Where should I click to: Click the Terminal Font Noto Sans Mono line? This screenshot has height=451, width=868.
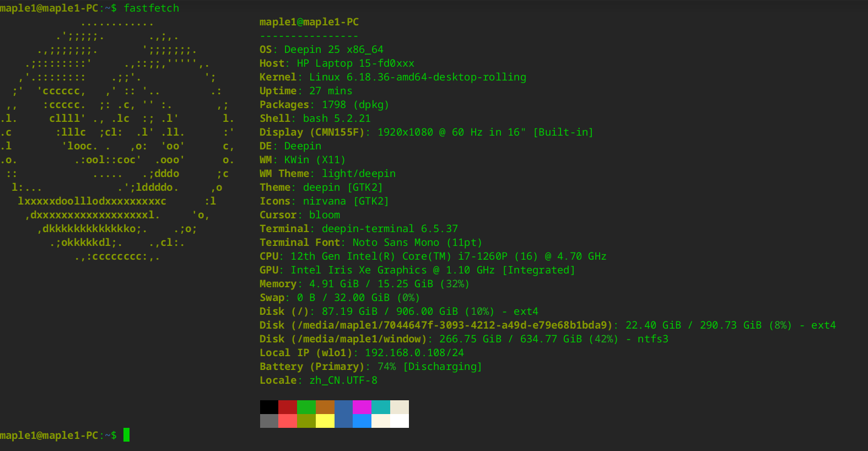coord(371,243)
